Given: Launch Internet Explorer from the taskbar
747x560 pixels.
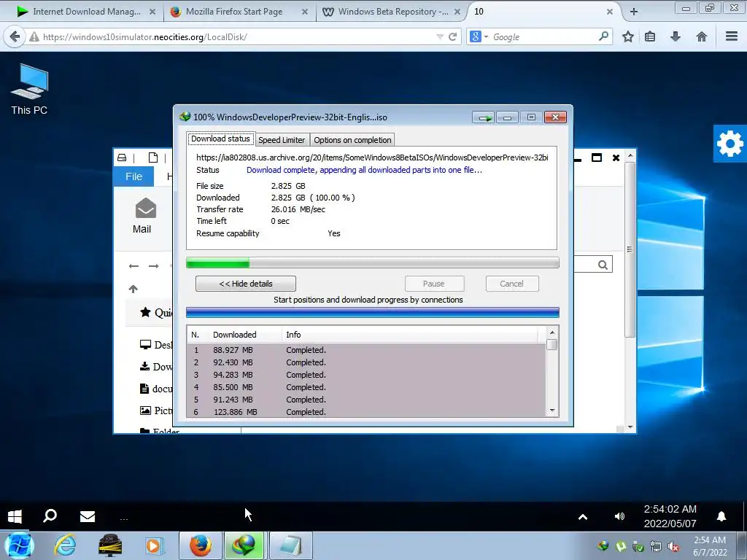Looking at the screenshot, I should (65, 545).
